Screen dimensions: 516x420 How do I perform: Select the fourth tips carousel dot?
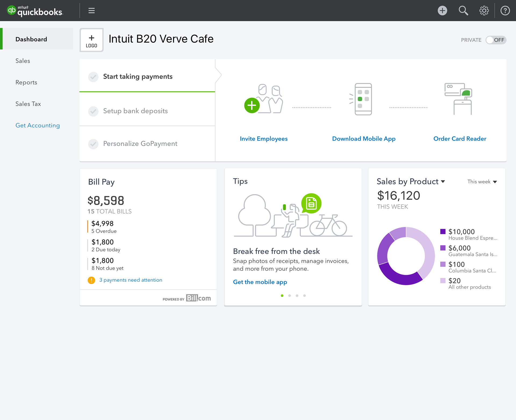point(304,296)
